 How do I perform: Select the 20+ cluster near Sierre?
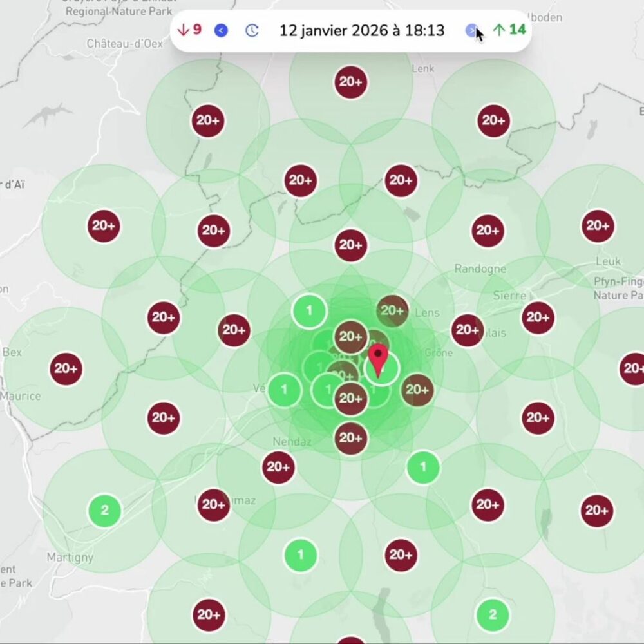pyautogui.click(x=537, y=317)
